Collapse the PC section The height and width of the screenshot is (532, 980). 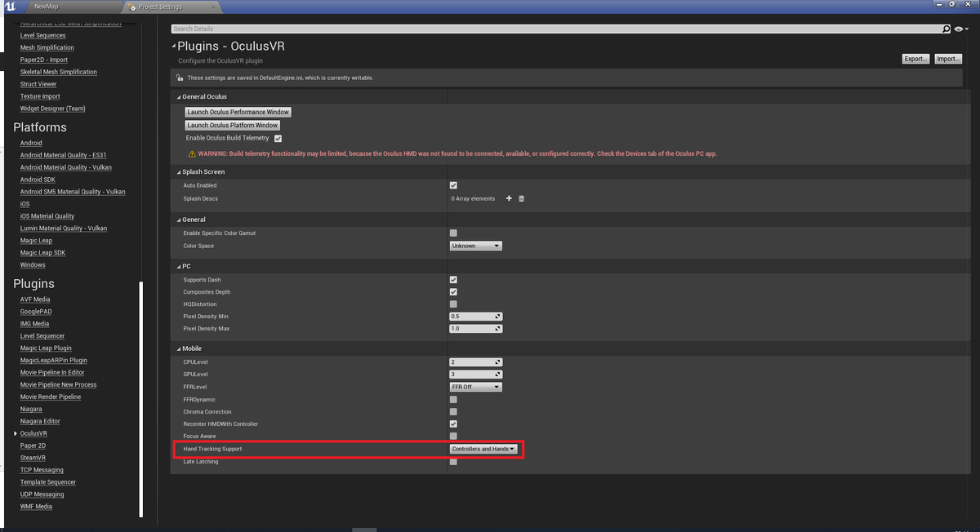(x=180, y=267)
